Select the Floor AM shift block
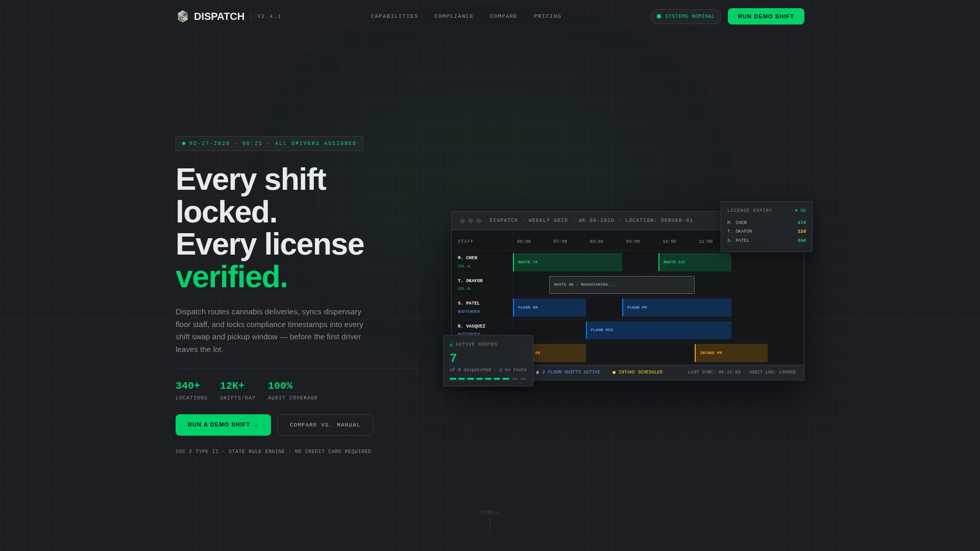The image size is (980, 551). [549, 308]
